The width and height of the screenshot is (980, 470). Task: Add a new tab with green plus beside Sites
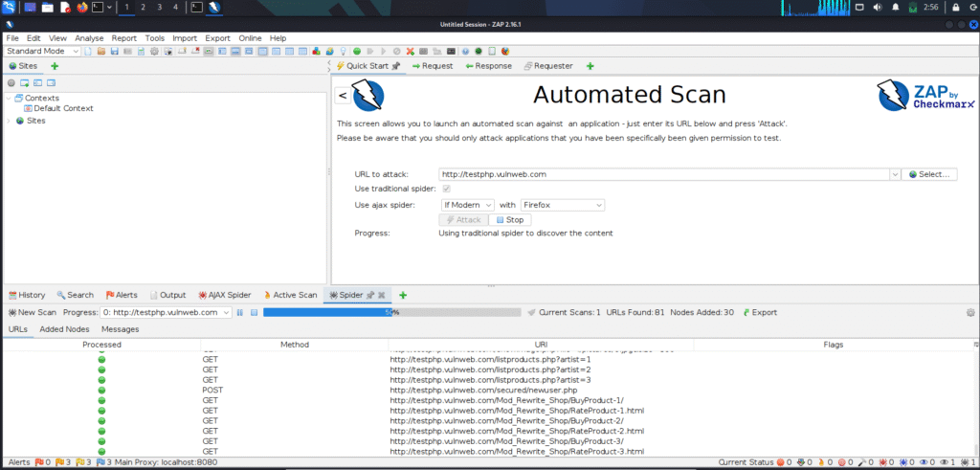point(55,66)
